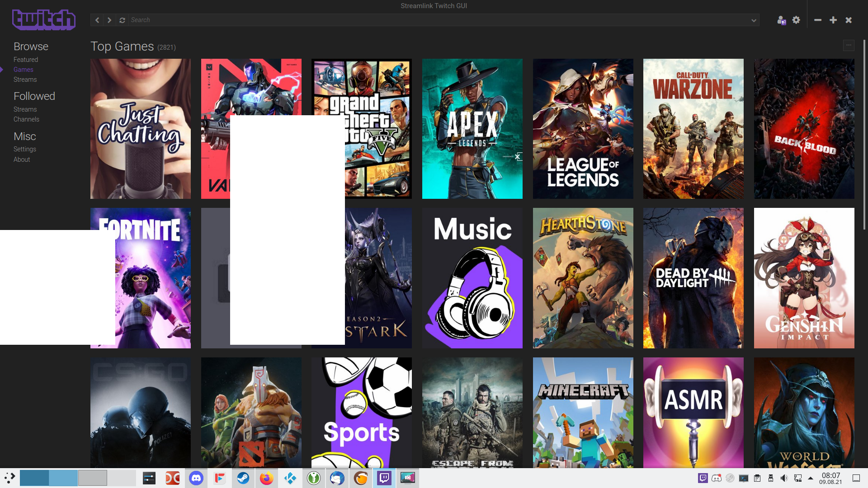
Task: Open the overflow menu near Top Games
Action: (x=849, y=45)
